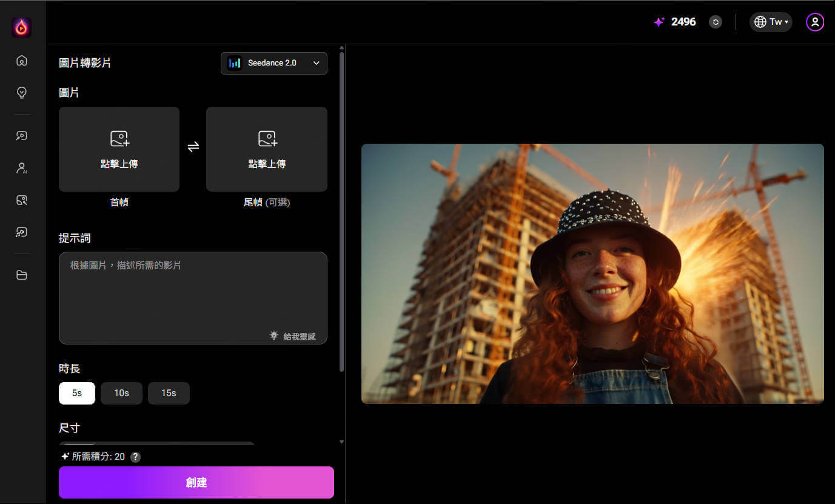Upload an optional last frame image (尾幀)
This screenshot has width=835, height=504.
[267, 149]
